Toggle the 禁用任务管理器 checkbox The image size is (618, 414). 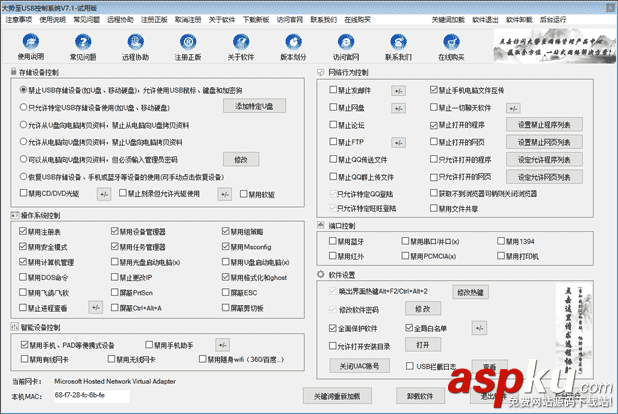115,247
